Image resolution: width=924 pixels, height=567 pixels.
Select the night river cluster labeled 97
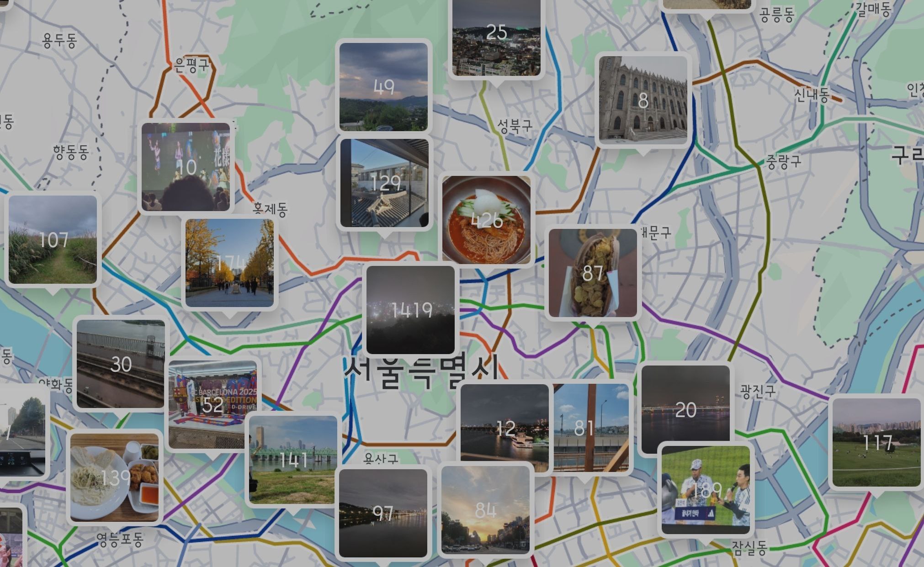(383, 513)
